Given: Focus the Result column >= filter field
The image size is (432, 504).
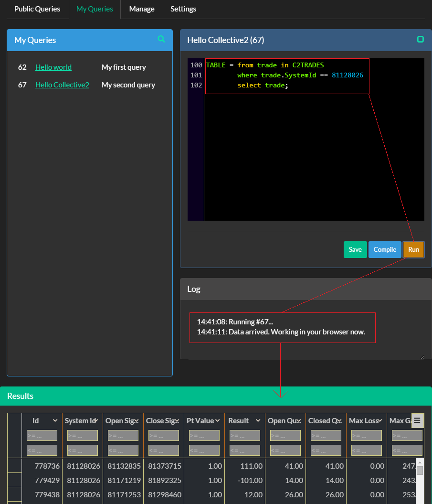Looking at the screenshot, I should click(245, 436).
